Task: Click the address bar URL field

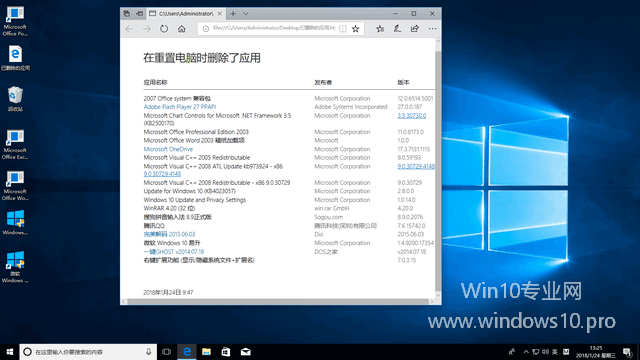Action: [x=274, y=28]
